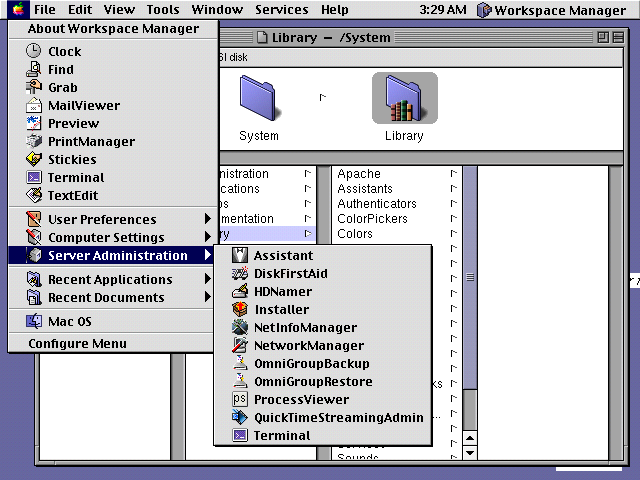The image size is (640, 480).
Task: Click the Find app icon
Action: point(33,69)
